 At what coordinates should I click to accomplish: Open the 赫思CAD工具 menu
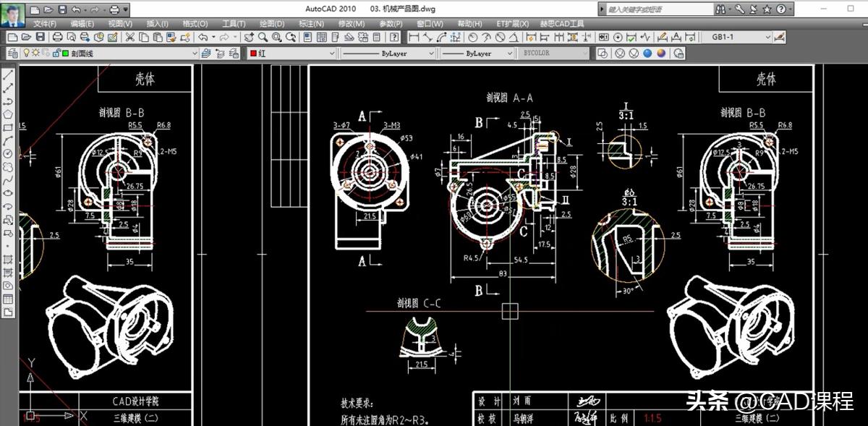click(x=563, y=23)
